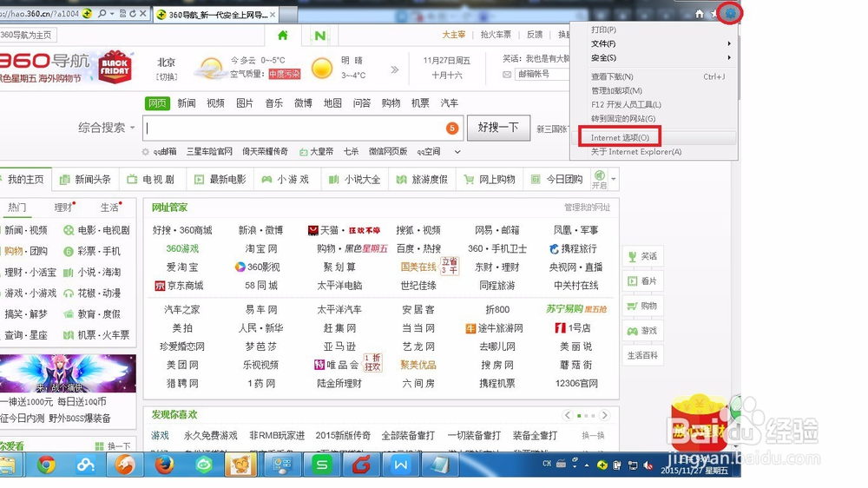Screen dimensions: 868x488
Task: Click the 京东商城 site link
Action: tap(180, 286)
